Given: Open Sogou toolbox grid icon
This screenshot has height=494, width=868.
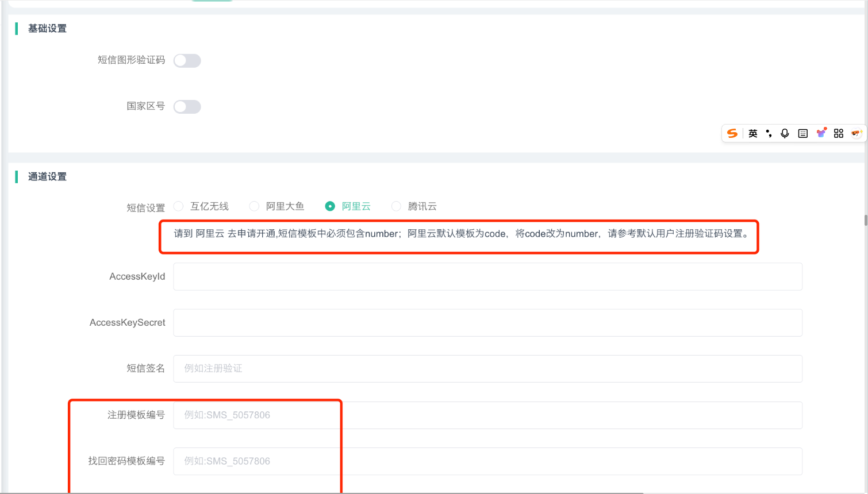Looking at the screenshot, I should point(839,133).
